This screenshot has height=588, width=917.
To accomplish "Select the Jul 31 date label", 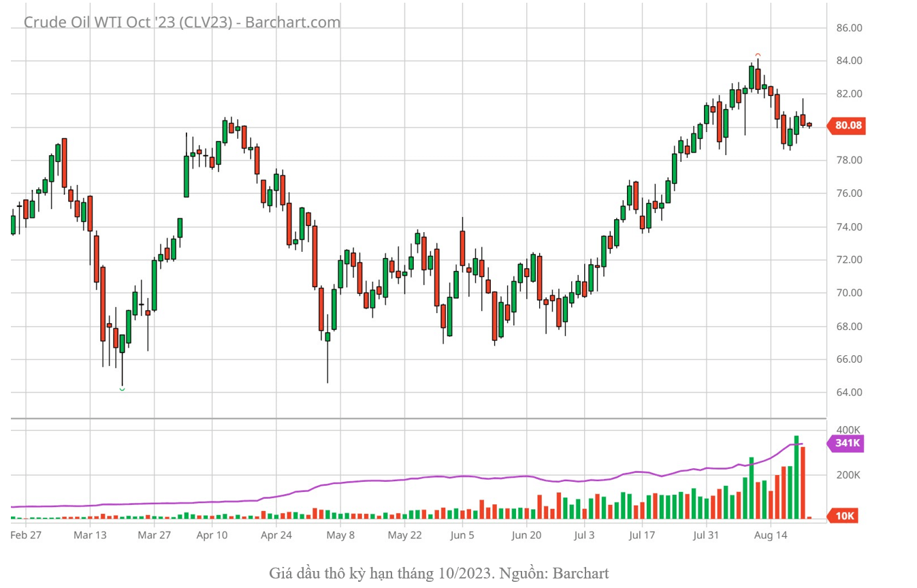I will (706, 535).
